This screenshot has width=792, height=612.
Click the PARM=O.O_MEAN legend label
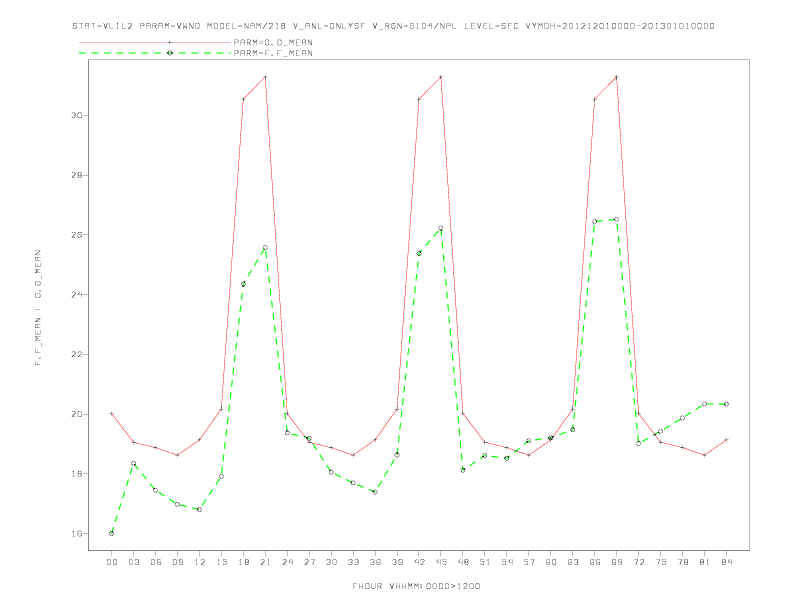pos(273,42)
